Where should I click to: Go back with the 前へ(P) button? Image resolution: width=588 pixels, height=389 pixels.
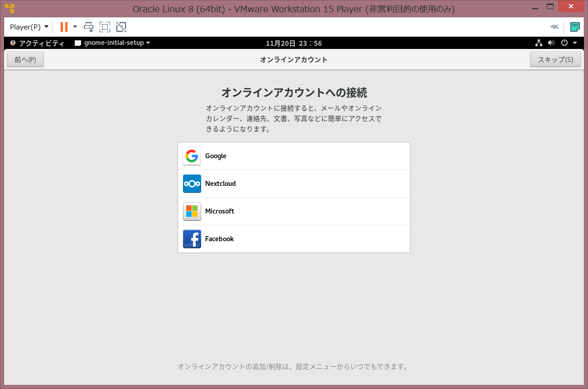pos(25,59)
